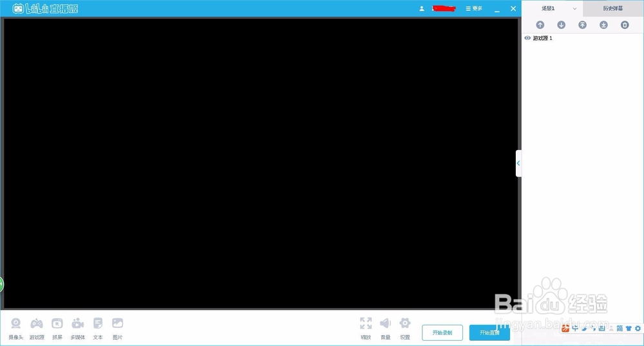Open the IME soft keyboard icon
644x346 pixels.
point(601,329)
